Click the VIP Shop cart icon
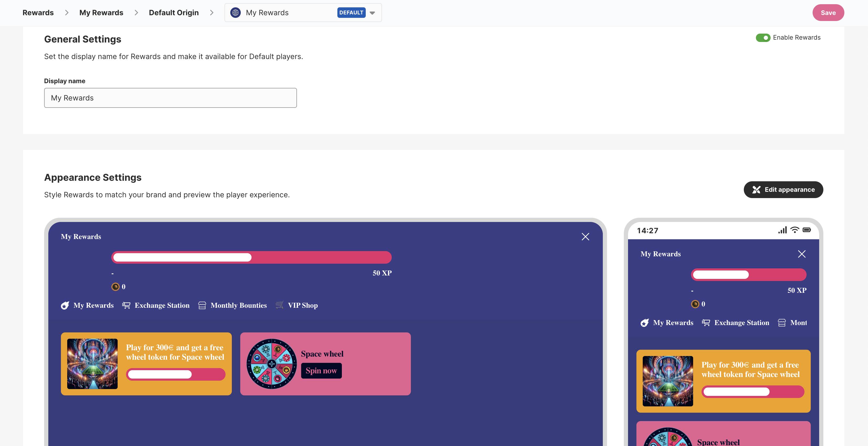This screenshot has width=868, height=446. [x=279, y=305]
